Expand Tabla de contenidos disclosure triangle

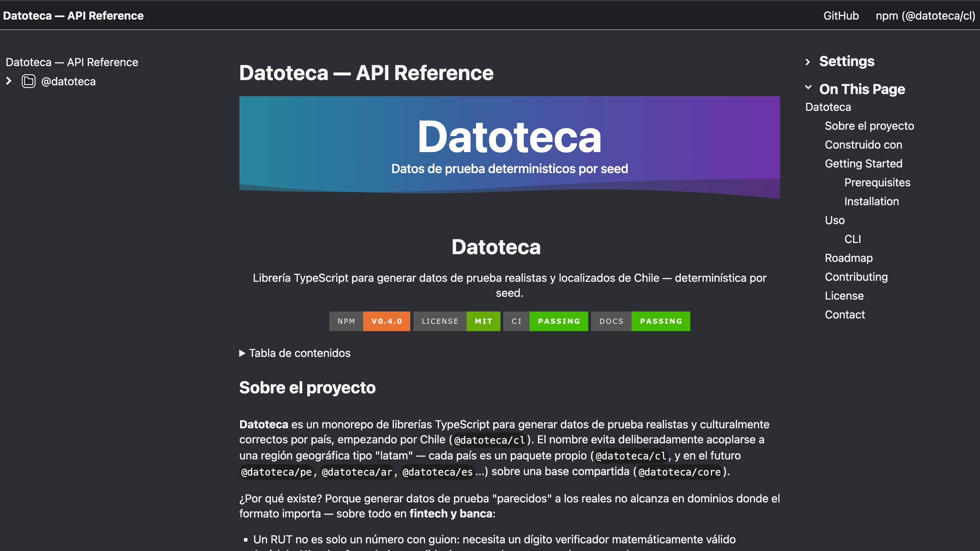point(242,353)
